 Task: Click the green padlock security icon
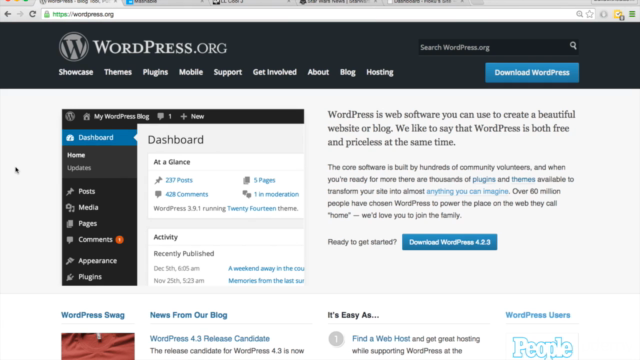(x=47, y=14)
